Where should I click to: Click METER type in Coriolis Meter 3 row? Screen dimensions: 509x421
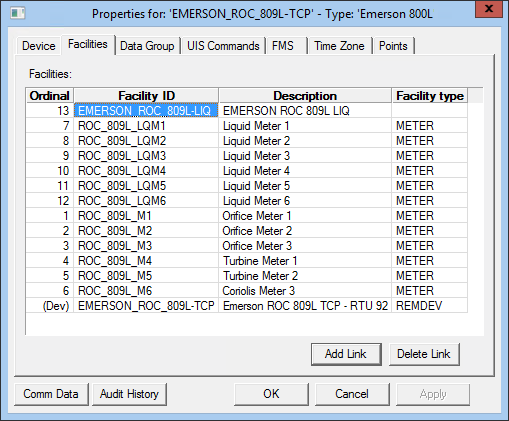[430, 291]
